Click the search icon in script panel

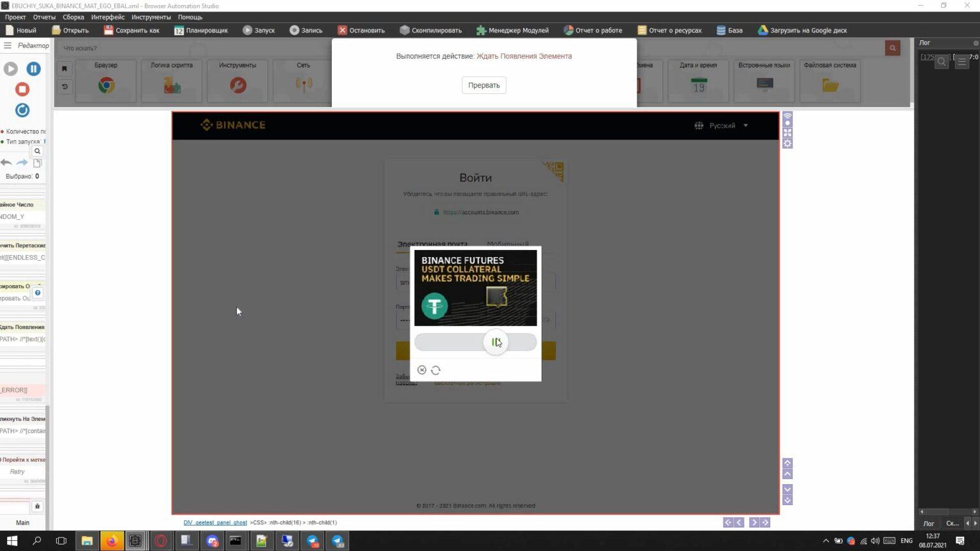(x=37, y=151)
